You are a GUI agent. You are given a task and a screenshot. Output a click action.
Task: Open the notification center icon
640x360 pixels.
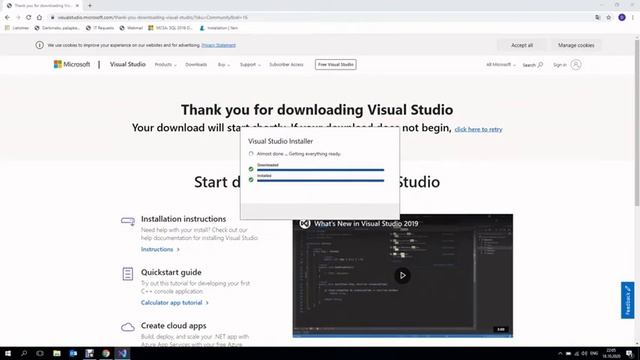click(630, 353)
